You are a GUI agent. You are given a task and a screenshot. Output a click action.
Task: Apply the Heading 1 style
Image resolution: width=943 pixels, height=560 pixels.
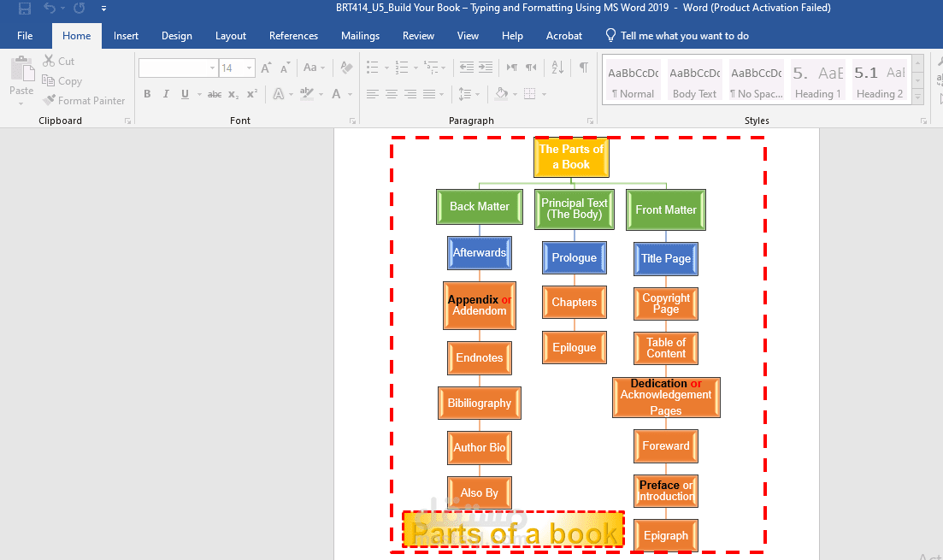(818, 81)
